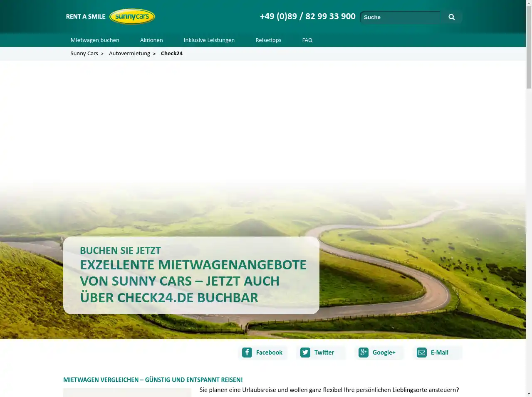Open the Inklusive Leistungen menu
Screen dimensions: 532x397
coord(209,40)
